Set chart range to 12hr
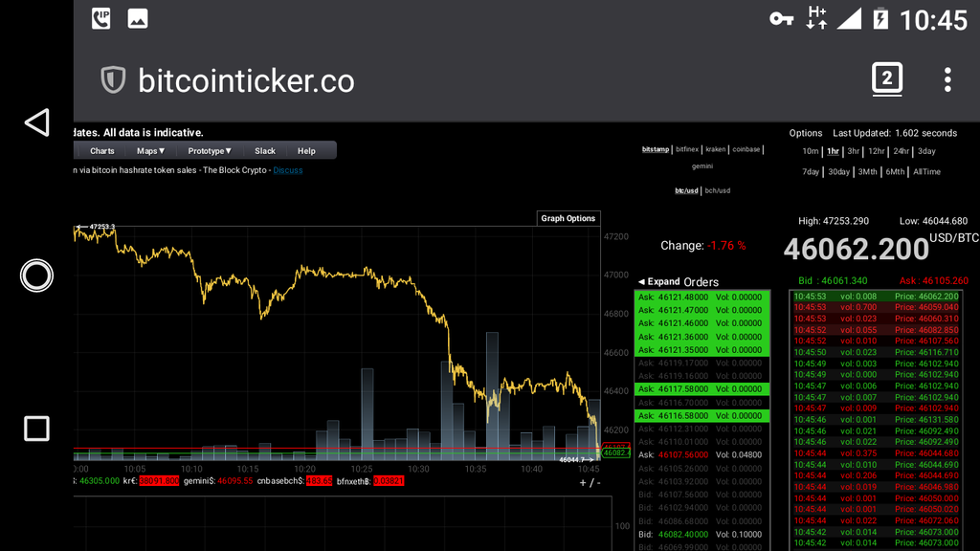The height and width of the screenshot is (551, 980). click(877, 151)
